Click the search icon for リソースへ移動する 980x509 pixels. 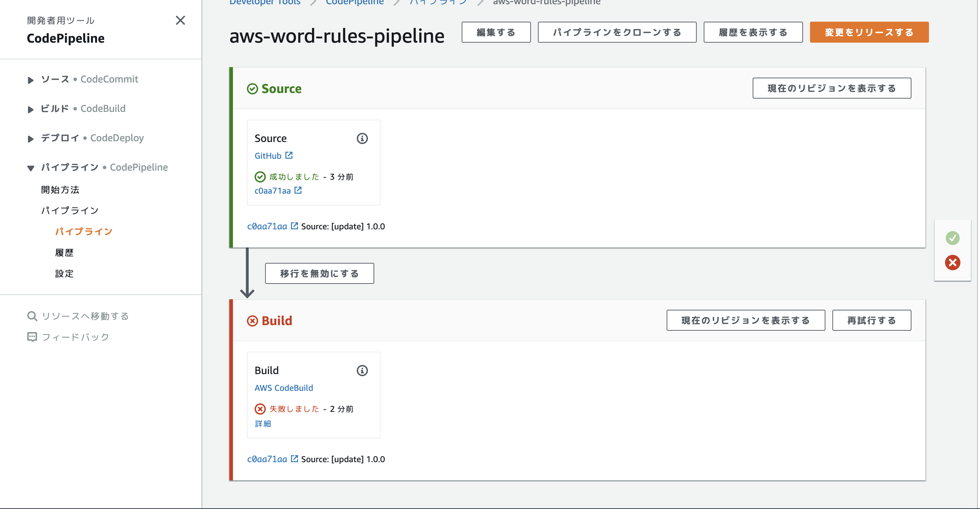tap(32, 316)
